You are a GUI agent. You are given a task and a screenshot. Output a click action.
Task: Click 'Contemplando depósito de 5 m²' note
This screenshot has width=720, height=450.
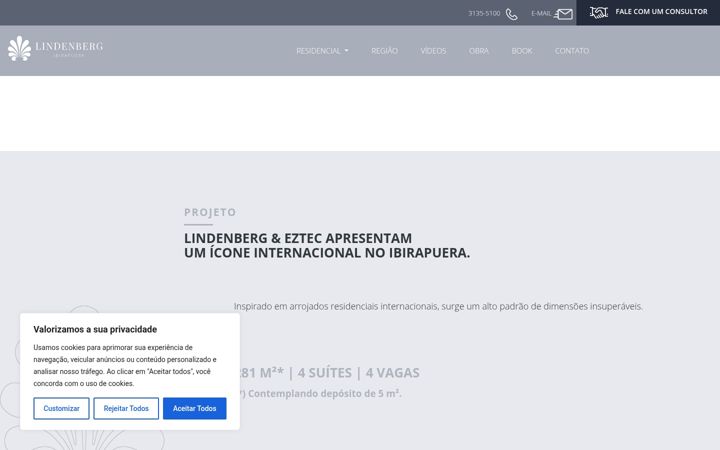coord(324,394)
